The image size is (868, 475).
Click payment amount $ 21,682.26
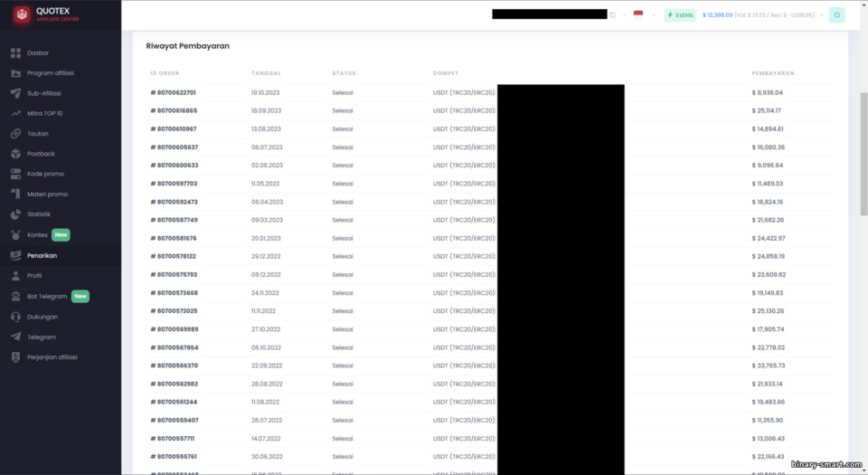pyautogui.click(x=768, y=220)
